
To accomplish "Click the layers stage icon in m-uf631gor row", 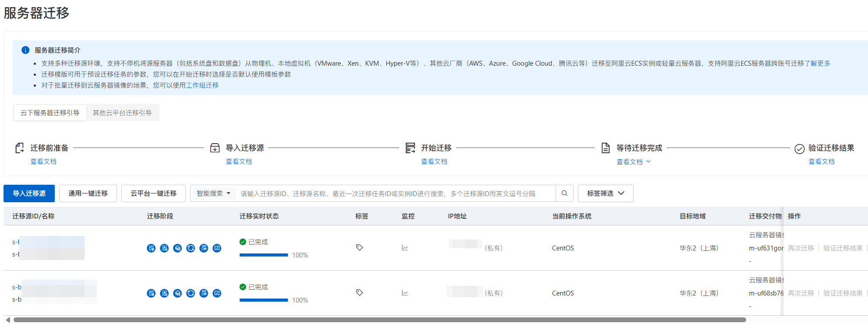I will (x=177, y=248).
